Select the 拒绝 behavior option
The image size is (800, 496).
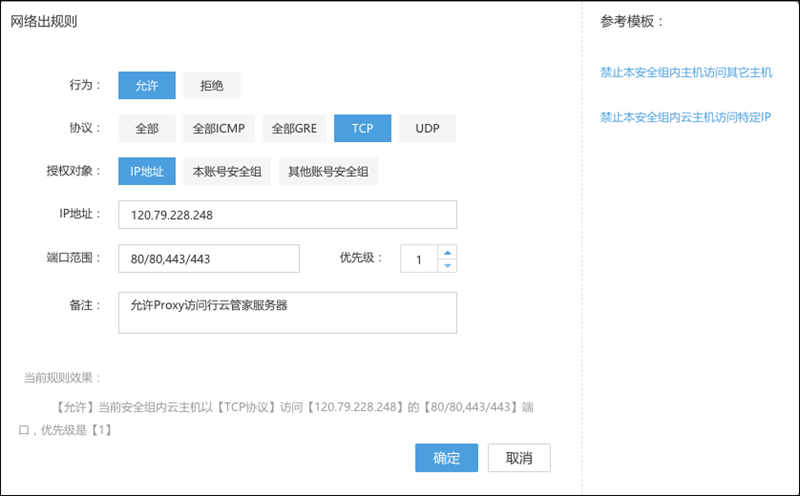[211, 86]
